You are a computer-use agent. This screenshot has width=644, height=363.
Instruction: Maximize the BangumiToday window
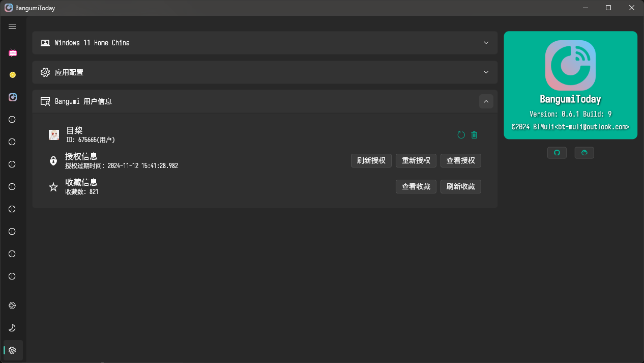(x=608, y=8)
